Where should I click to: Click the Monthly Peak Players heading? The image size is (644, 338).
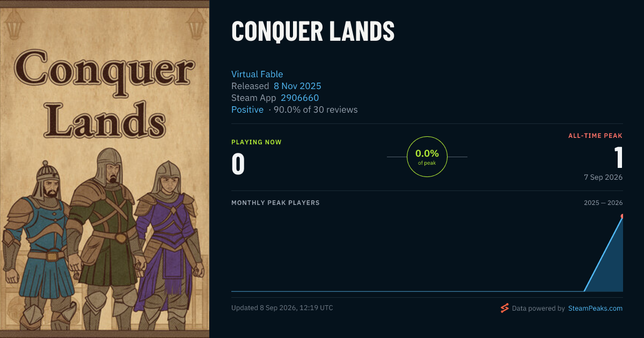click(x=275, y=203)
